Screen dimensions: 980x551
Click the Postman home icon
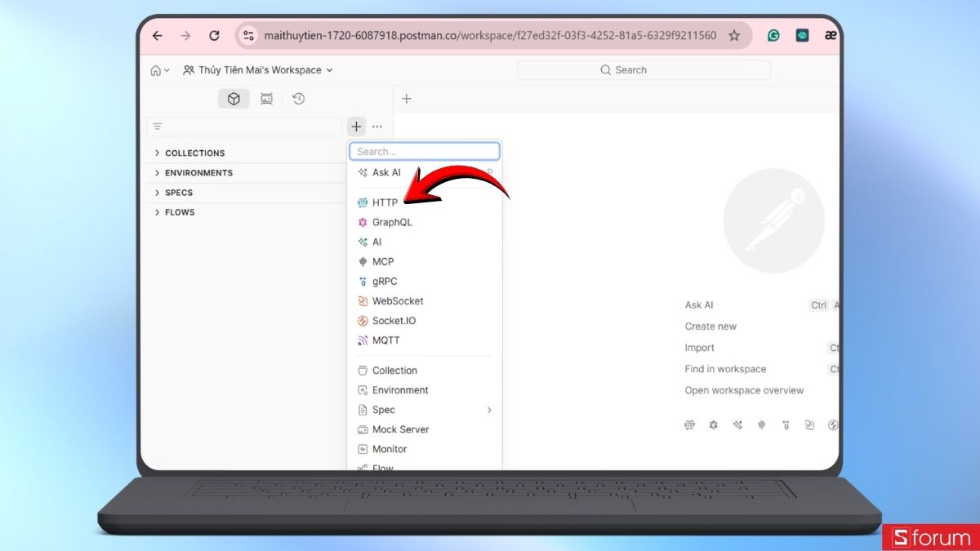point(155,70)
